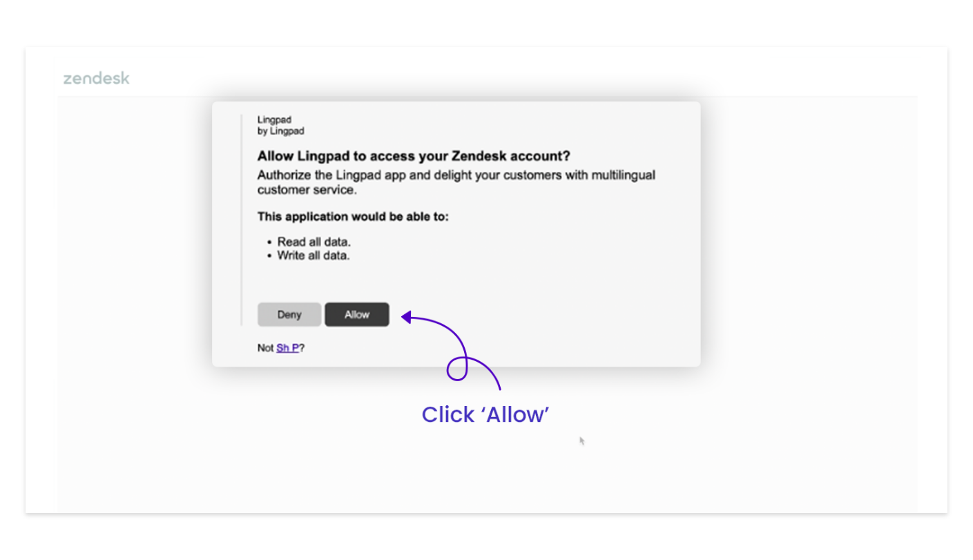
Task: Click the 'Authorize the Lingpad app' description
Action: tap(456, 182)
